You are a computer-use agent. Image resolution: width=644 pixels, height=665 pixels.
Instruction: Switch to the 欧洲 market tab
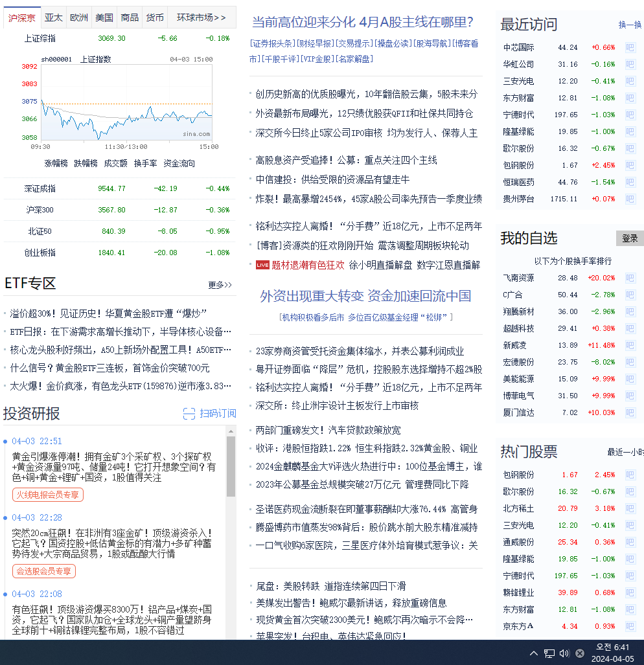tap(79, 17)
